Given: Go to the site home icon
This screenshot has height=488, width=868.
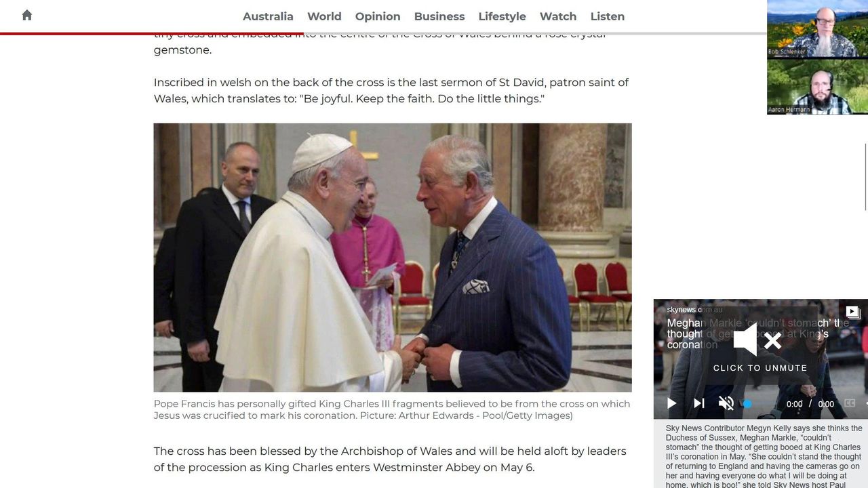Looking at the screenshot, I should (x=27, y=15).
